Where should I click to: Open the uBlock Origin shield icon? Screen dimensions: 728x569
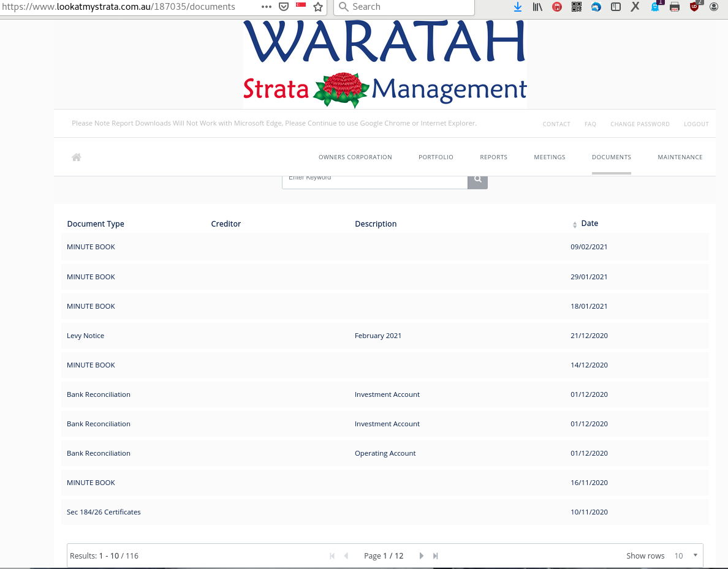coord(694,6)
